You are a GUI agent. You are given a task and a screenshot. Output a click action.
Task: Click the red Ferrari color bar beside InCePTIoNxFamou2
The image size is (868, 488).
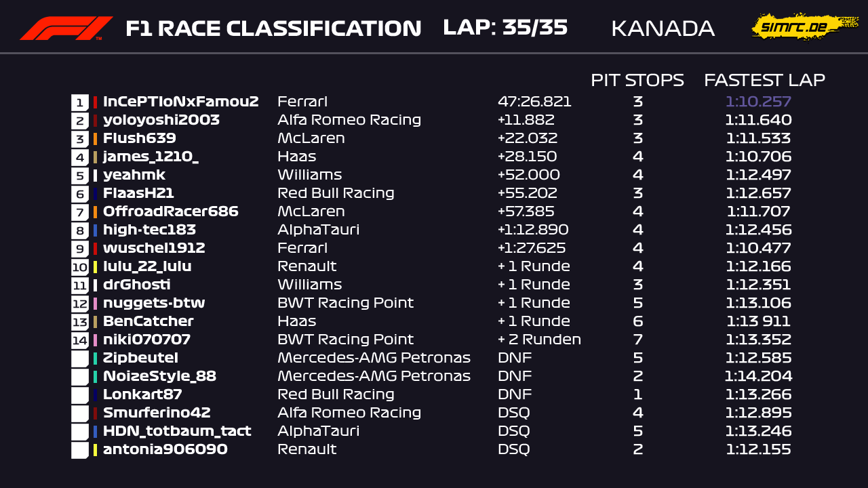95,102
